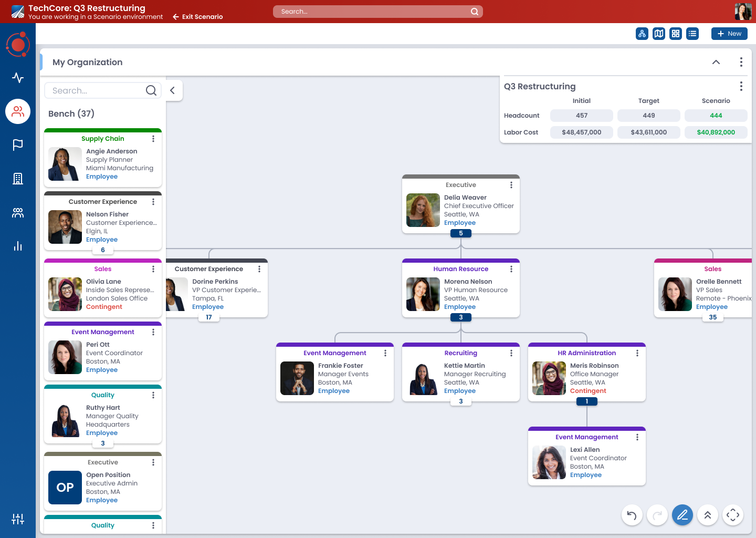Open options menu on Peri Ott card
This screenshot has height=538, width=756.
click(x=153, y=332)
